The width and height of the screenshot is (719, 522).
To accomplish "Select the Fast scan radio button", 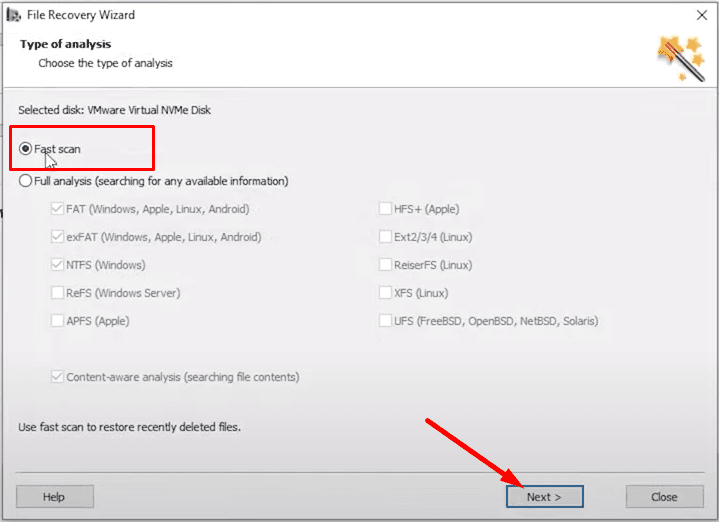I will click(x=25, y=149).
